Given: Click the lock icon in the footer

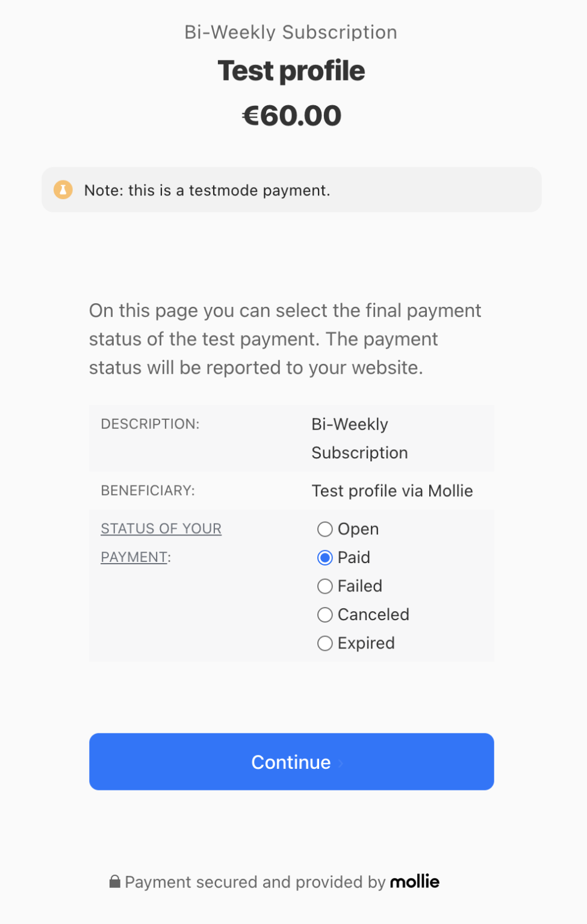Looking at the screenshot, I should (x=114, y=882).
